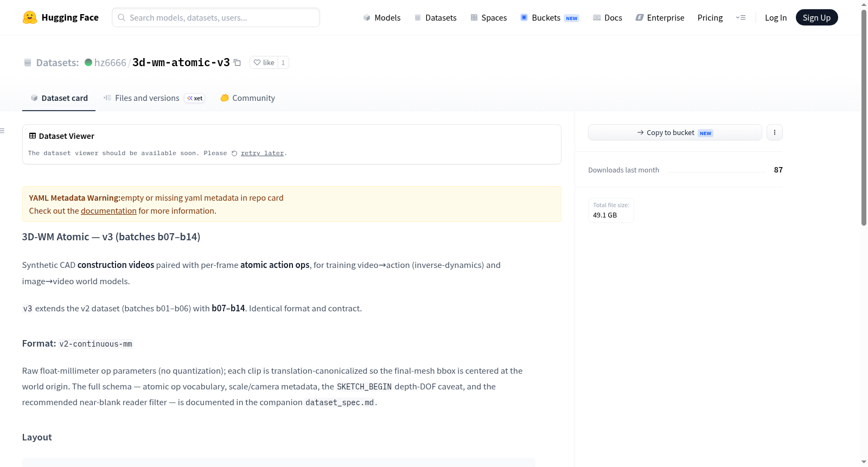The width and height of the screenshot is (868, 467).
Task: Click the Buckets nav icon
Action: tap(524, 17)
